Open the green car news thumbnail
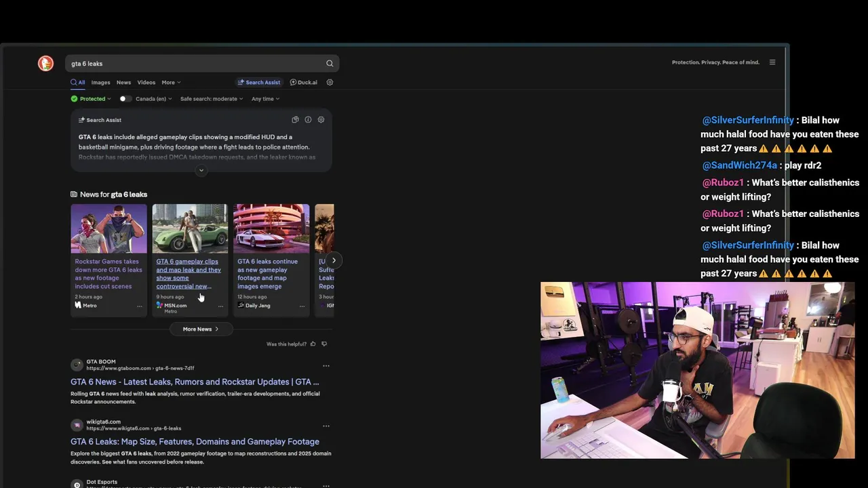Screen dimensions: 868x488 pos(190,228)
